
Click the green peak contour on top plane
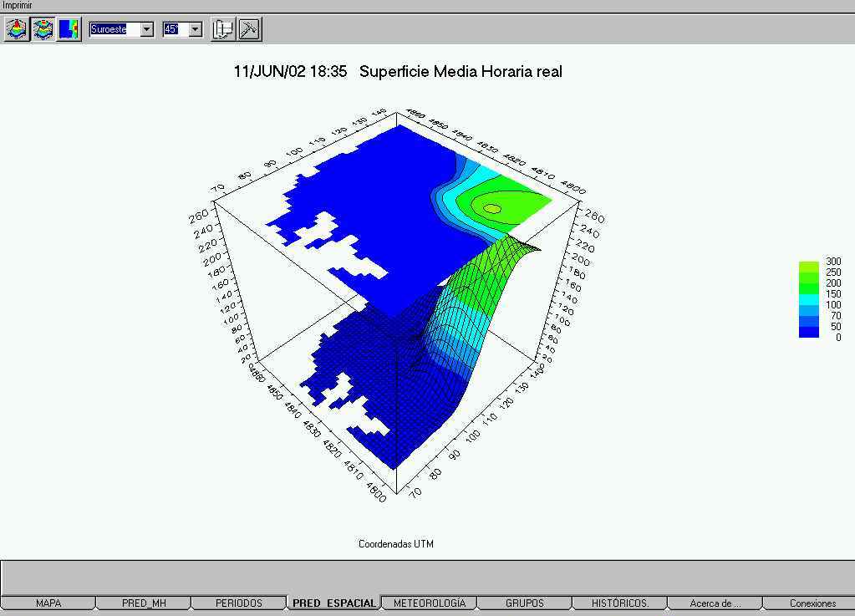coord(491,208)
